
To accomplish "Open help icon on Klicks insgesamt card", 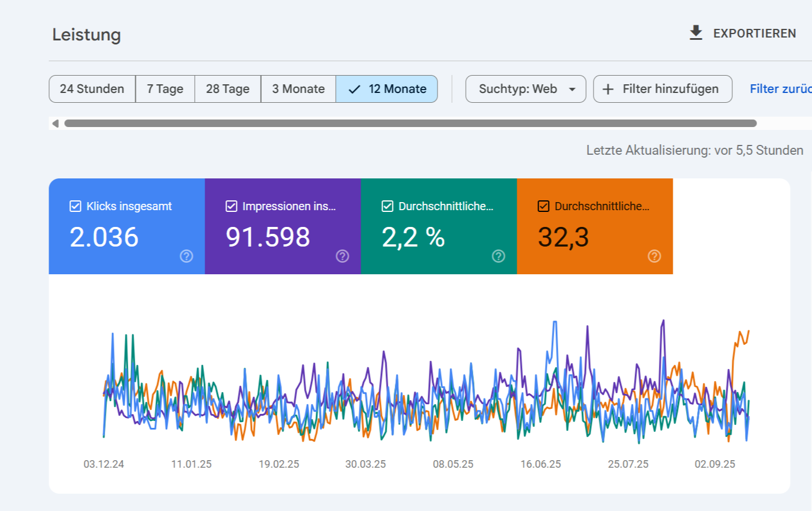I will 186,256.
